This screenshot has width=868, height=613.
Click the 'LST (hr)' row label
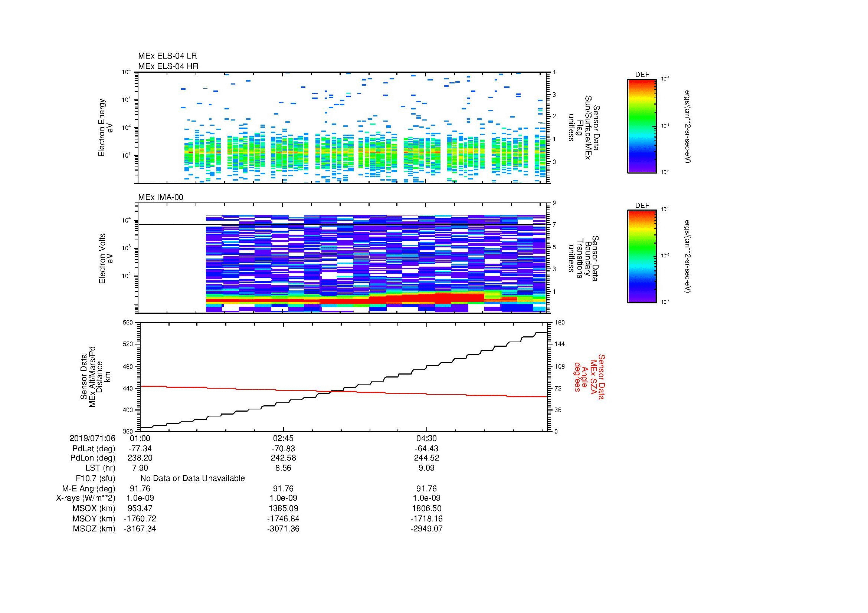click(x=100, y=468)
